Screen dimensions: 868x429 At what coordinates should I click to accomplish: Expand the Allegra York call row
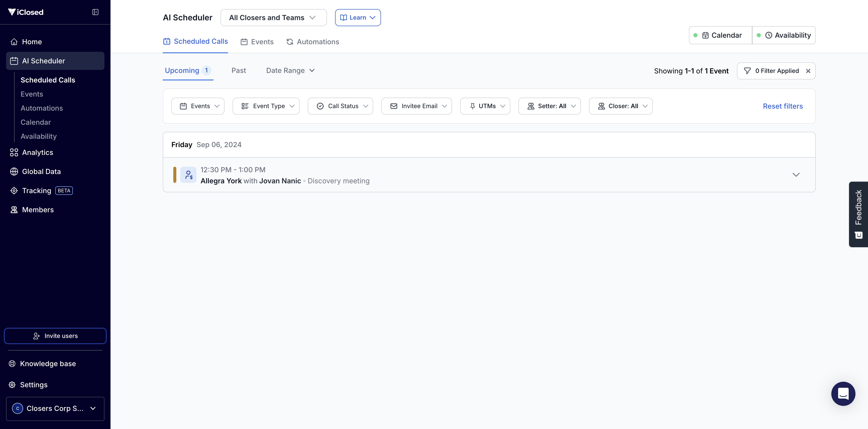tap(796, 175)
